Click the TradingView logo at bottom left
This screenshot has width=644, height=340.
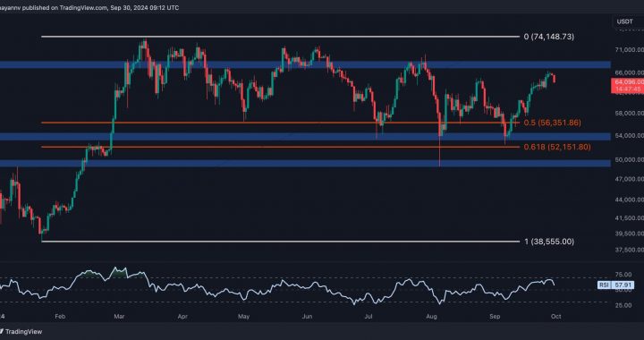click(21, 331)
